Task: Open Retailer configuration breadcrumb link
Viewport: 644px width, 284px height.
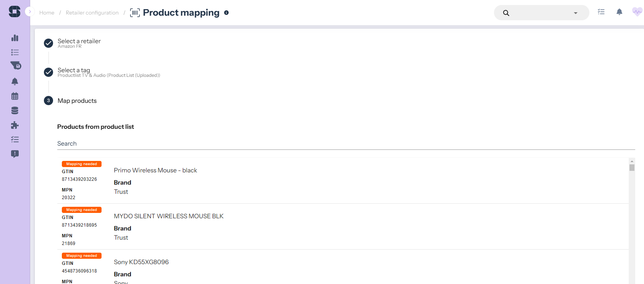Action: (92, 13)
